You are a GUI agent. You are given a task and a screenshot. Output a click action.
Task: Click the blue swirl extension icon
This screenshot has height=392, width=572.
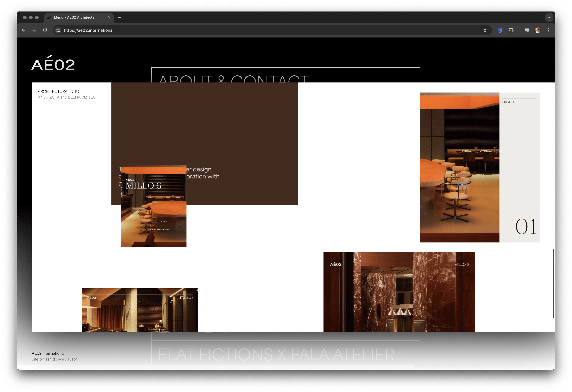tap(500, 30)
